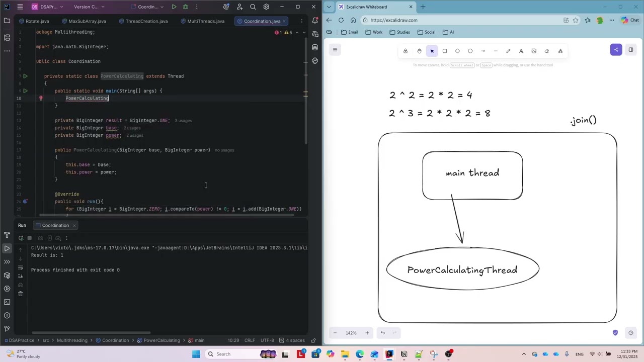Toggle soft-wrap in Run console
Screen dimensions: 644x362
pos(21,267)
